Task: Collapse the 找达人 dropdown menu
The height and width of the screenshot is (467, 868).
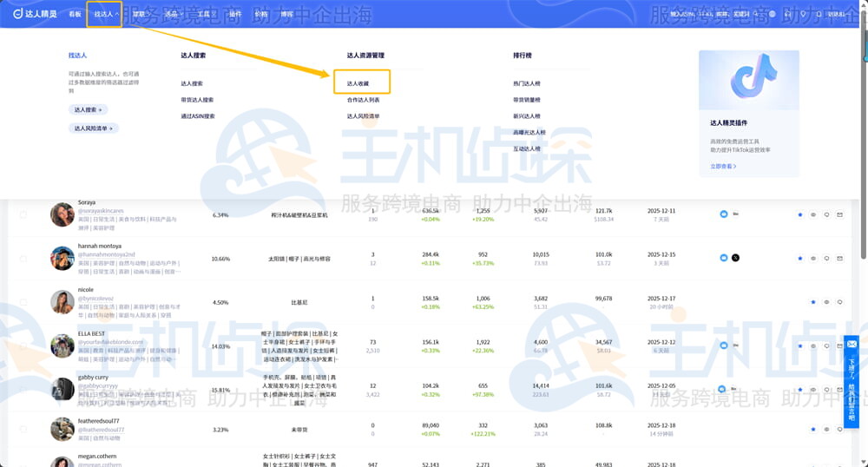Action: tap(106, 14)
